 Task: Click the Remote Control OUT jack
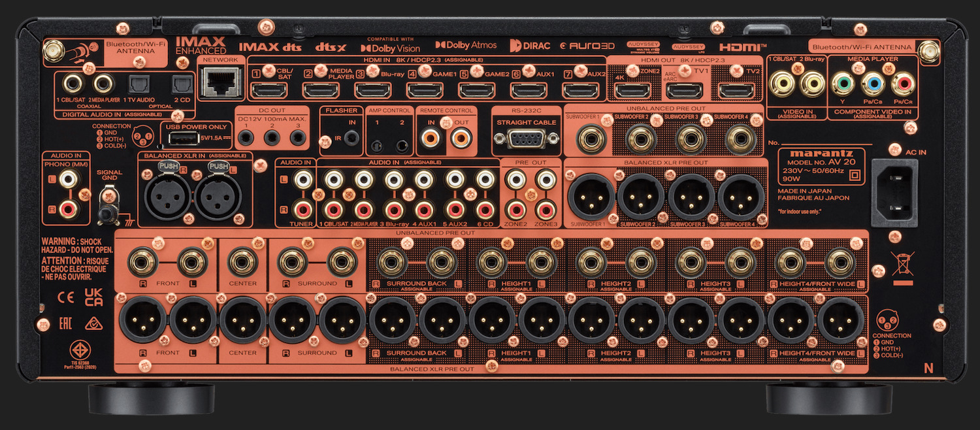click(461, 138)
